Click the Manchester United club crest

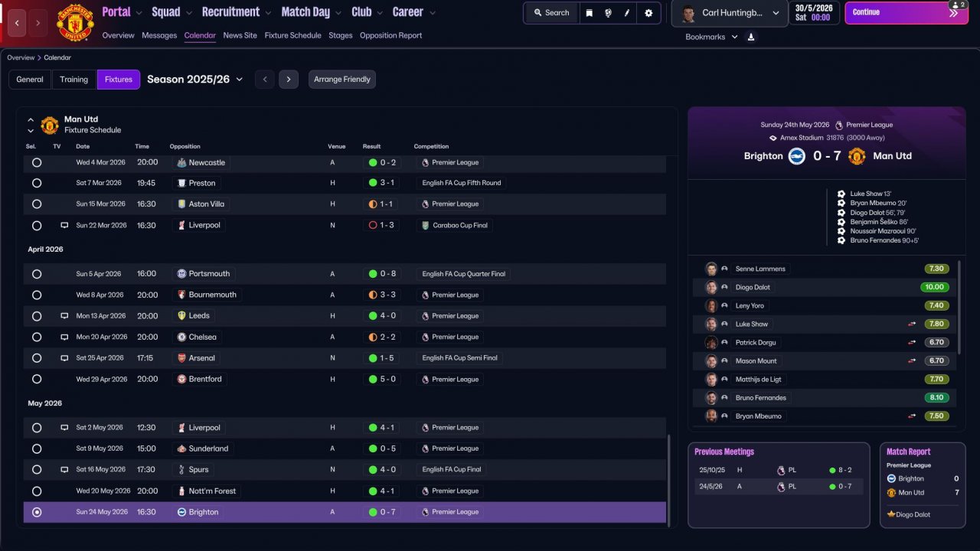[x=75, y=23]
